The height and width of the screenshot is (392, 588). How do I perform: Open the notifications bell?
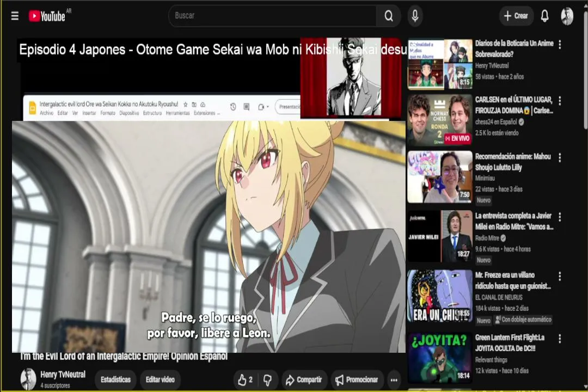click(x=544, y=16)
